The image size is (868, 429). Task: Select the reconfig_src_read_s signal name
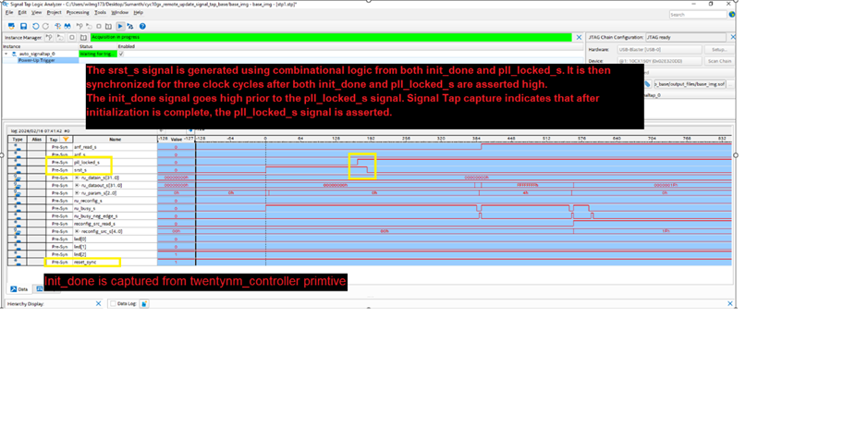[x=94, y=224]
